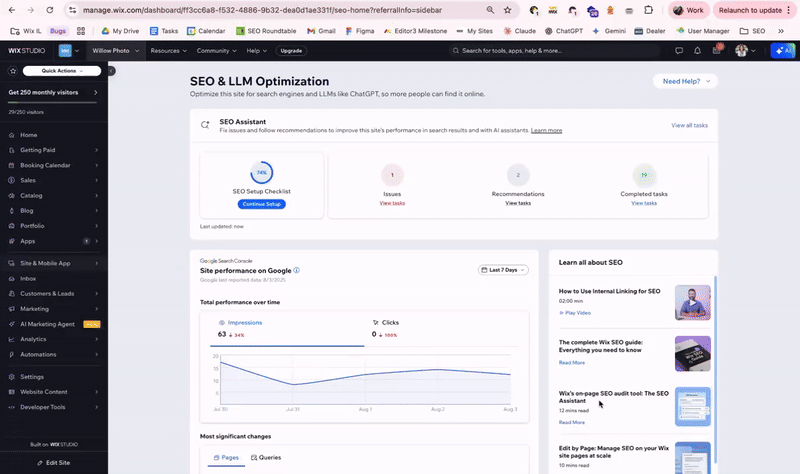Click View all tasks link
Viewport: 800px width, 474px height.
coord(689,126)
